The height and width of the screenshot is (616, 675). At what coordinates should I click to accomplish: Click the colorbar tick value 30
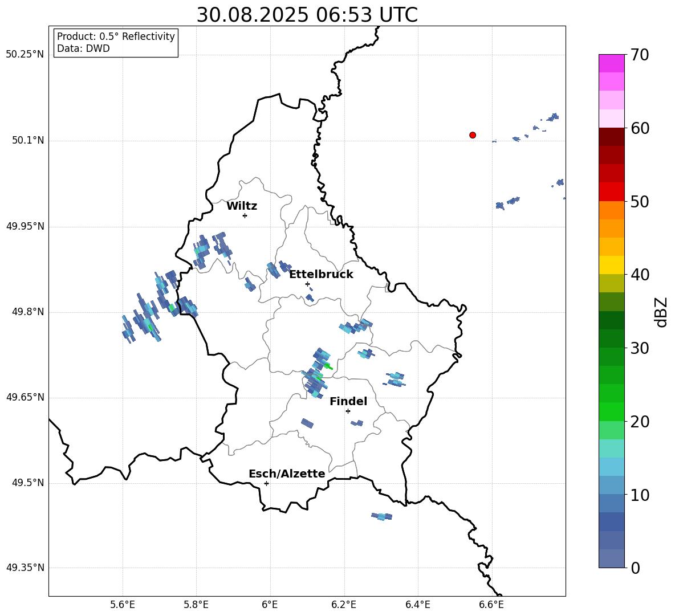pos(640,348)
